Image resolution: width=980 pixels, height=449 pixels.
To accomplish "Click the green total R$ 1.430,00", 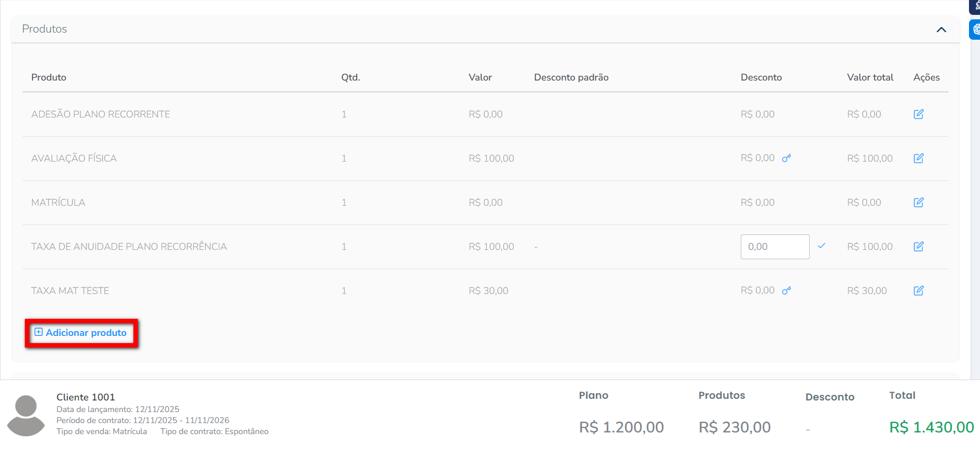I will tap(931, 427).
